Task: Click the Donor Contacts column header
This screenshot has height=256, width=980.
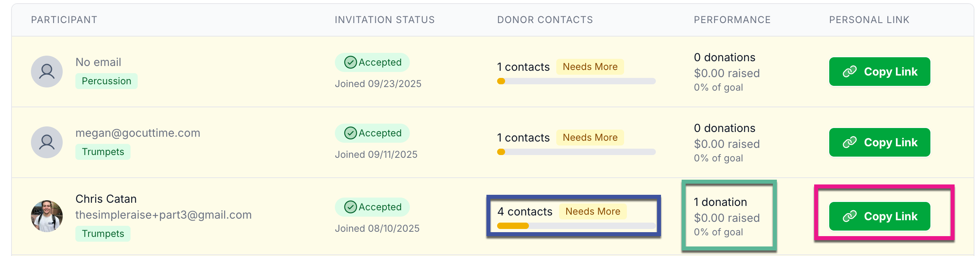Action: coord(545,20)
